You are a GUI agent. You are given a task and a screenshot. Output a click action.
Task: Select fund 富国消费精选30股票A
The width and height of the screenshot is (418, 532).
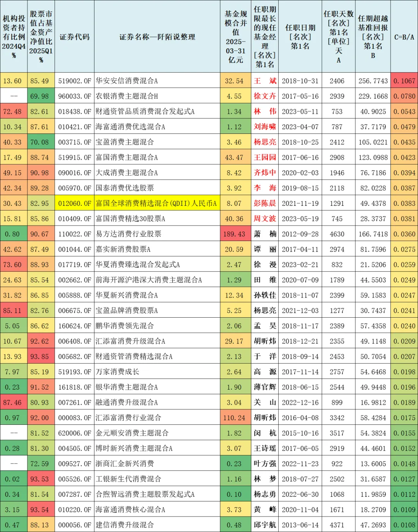[x=130, y=219]
